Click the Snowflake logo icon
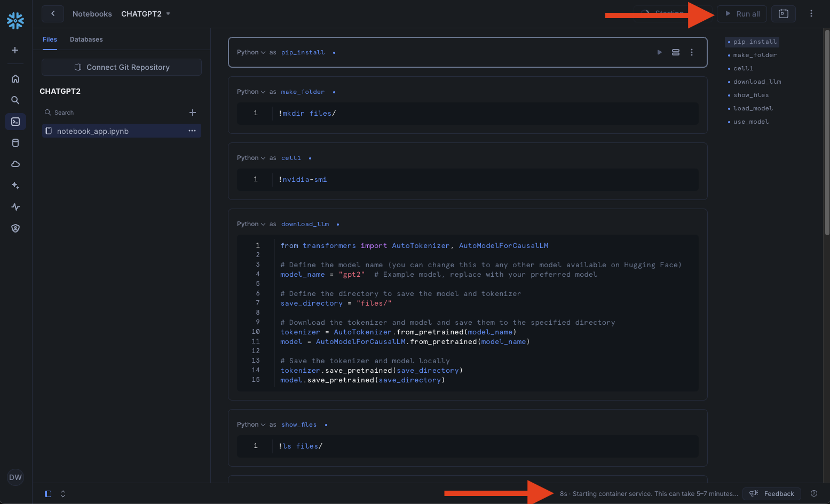The width and height of the screenshot is (830, 504). point(15,21)
